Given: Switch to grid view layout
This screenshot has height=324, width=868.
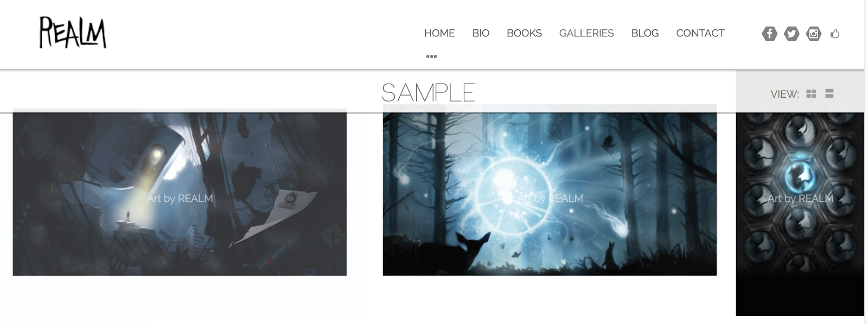Looking at the screenshot, I should click(811, 94).
